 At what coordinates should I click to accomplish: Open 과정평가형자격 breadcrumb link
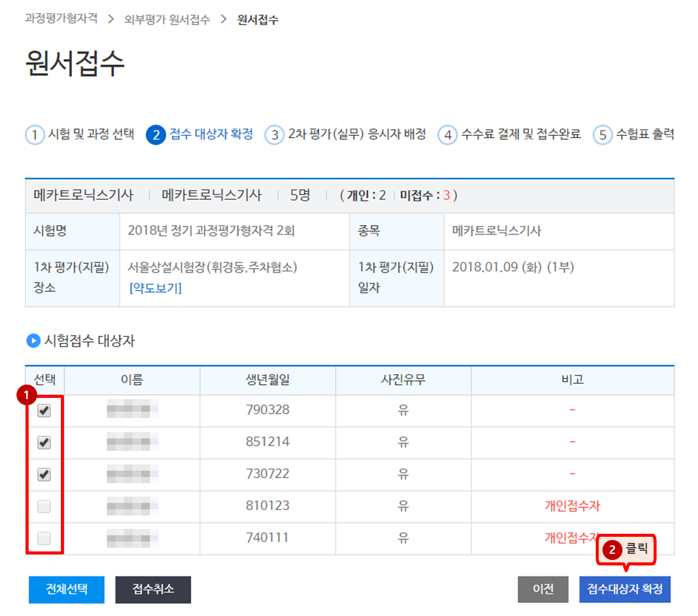(61, 18)
